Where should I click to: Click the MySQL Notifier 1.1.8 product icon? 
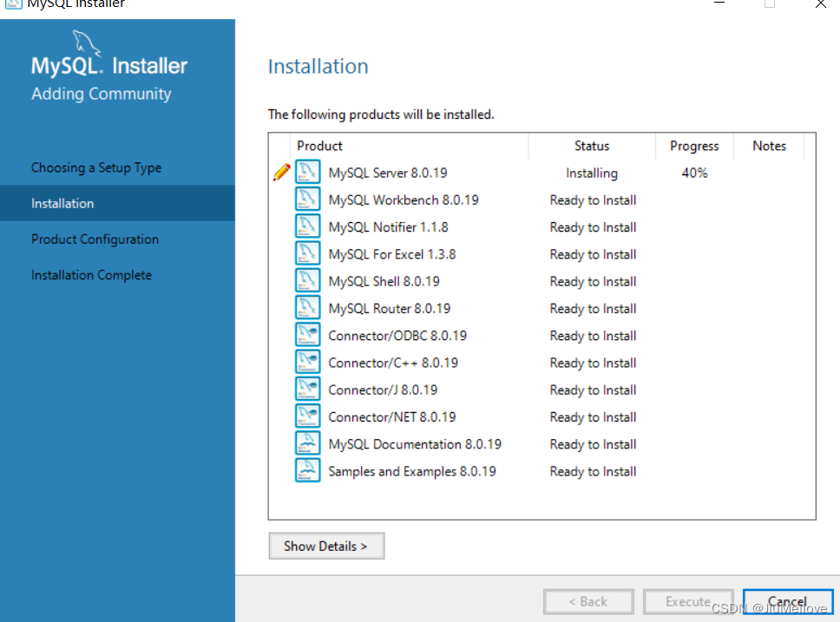[307, 226]
